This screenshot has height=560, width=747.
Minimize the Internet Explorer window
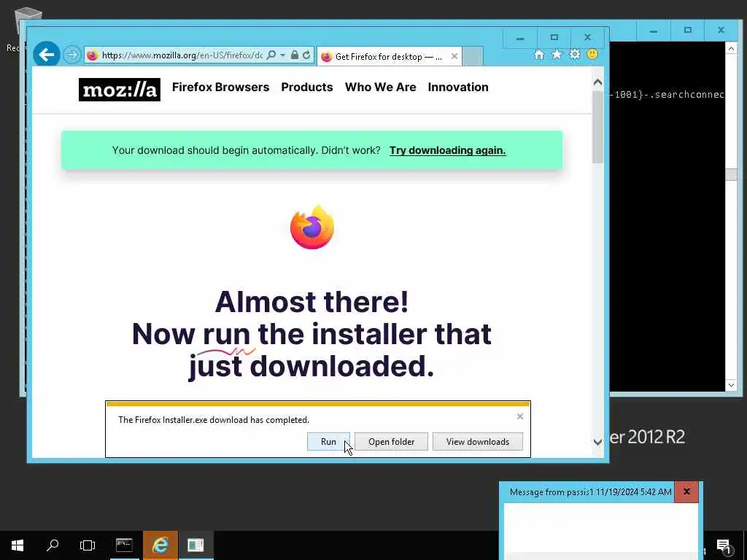coord(520,38)
